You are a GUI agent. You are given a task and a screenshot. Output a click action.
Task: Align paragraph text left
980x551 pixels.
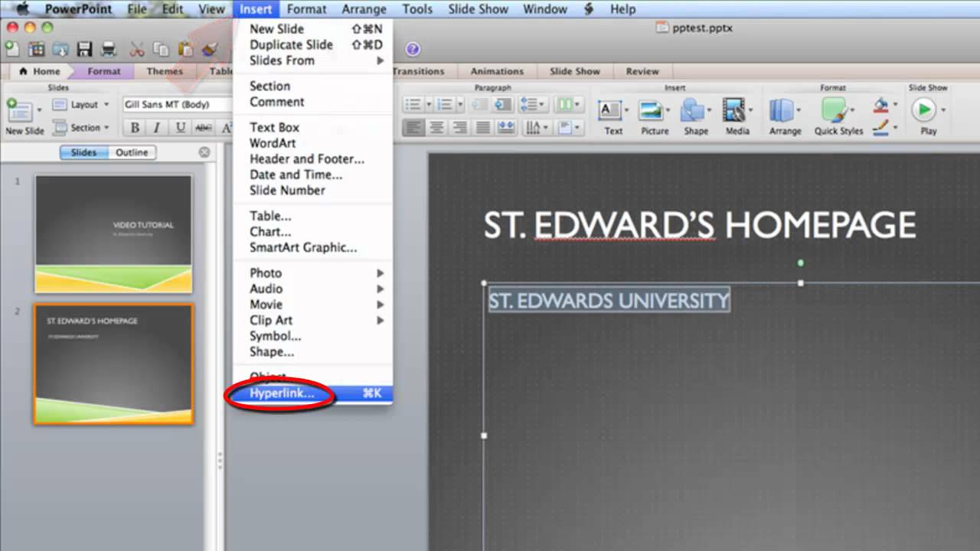tap(414, 128)
